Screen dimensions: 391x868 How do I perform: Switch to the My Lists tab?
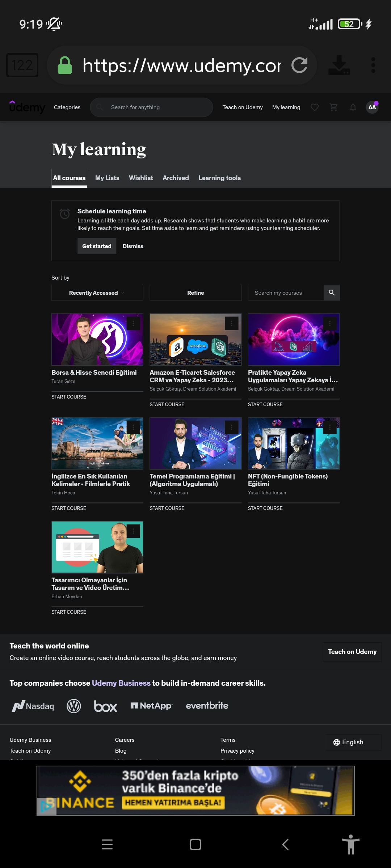[x=107, y=178]
